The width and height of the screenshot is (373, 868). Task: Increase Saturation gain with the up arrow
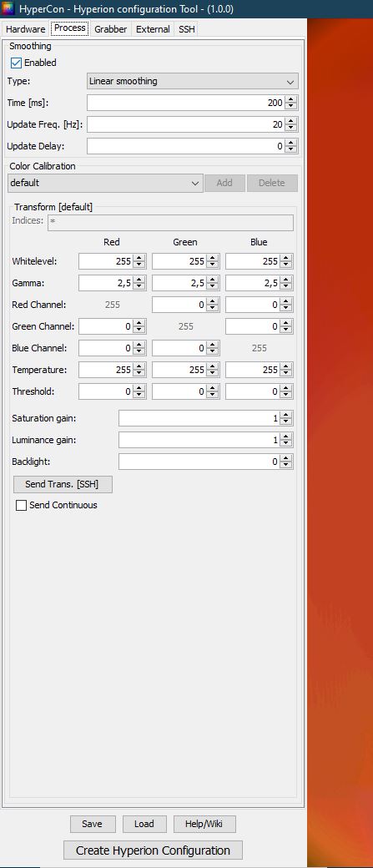pos(286,415)
